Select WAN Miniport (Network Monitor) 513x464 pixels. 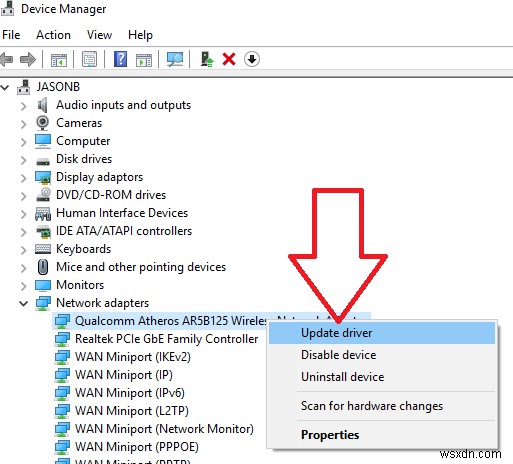(164, 429)
